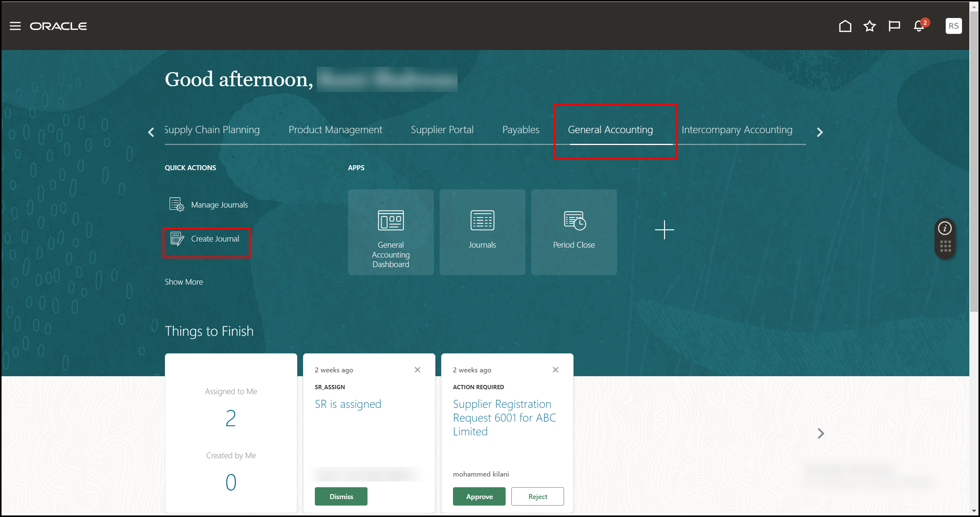Launch the Period Close app
Image resolution: width=980 pixels, height=517 pixels.
[574, 232]
